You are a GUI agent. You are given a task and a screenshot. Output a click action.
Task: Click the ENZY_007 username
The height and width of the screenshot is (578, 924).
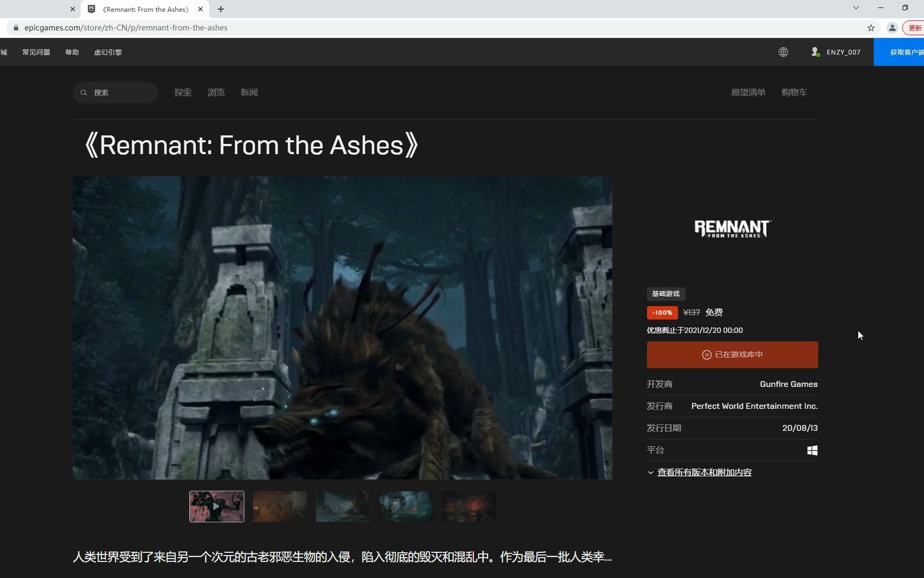point(843,52)
